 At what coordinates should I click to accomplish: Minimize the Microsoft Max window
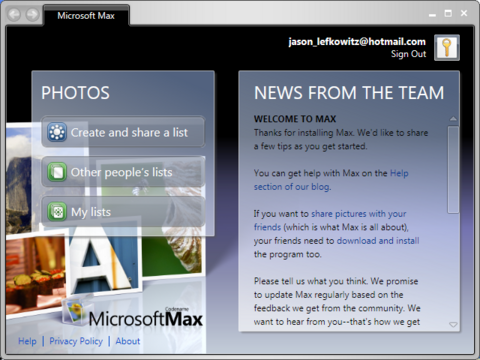(x=432, y=14)
